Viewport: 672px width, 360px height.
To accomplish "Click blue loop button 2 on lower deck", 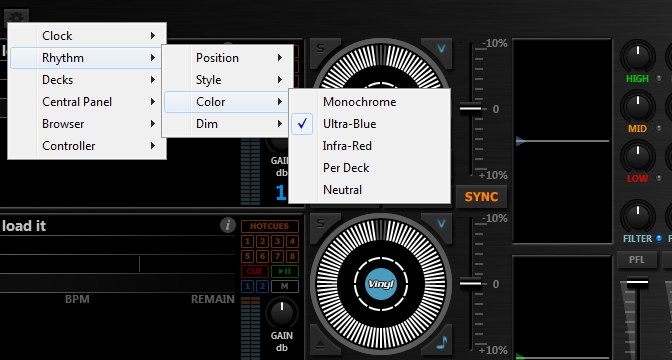I will pos(263,286).
